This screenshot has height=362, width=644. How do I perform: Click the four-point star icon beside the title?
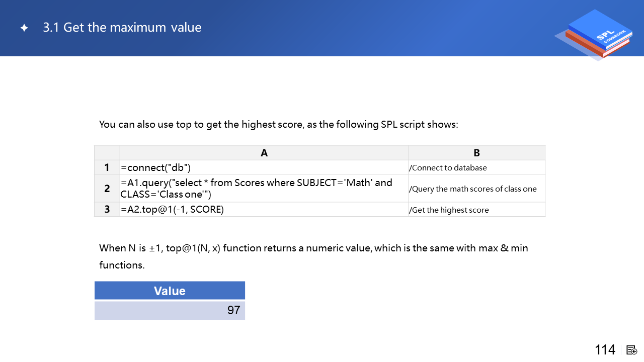(24, 28)
